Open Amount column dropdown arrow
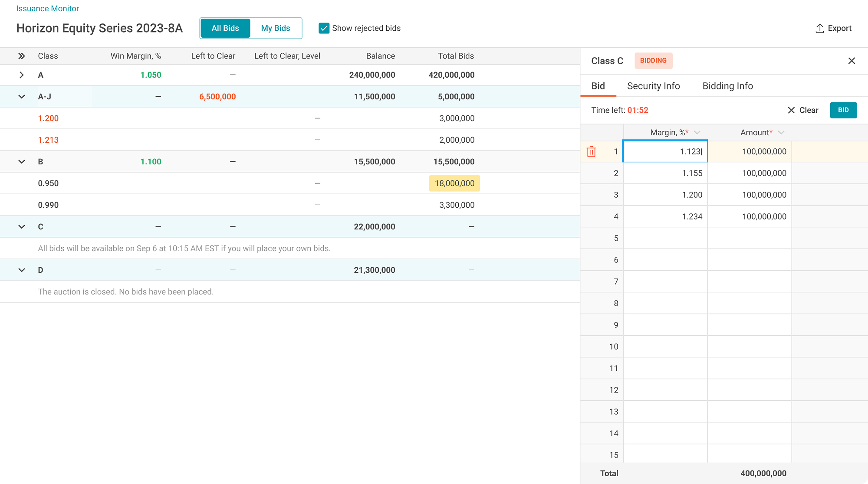 pyautogui.click(x=781, y=133)
